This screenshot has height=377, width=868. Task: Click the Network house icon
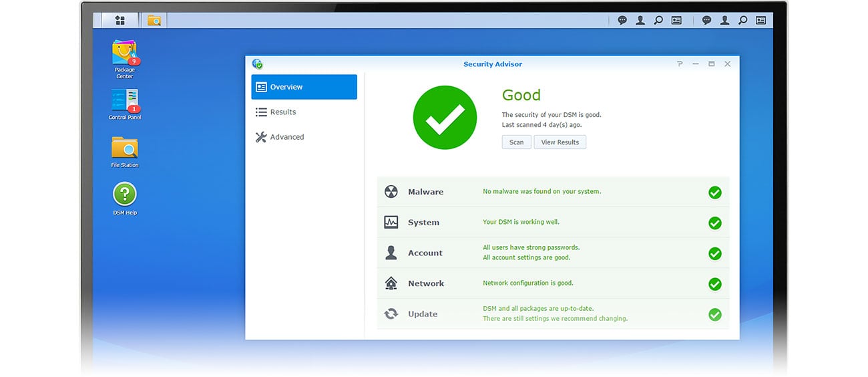[x=391, y=283]
